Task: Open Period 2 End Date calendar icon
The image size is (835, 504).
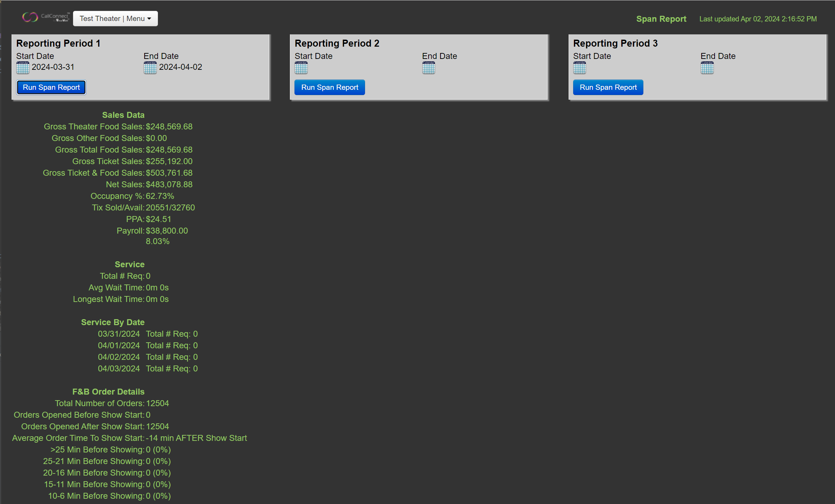Action: tap(429, 68)
